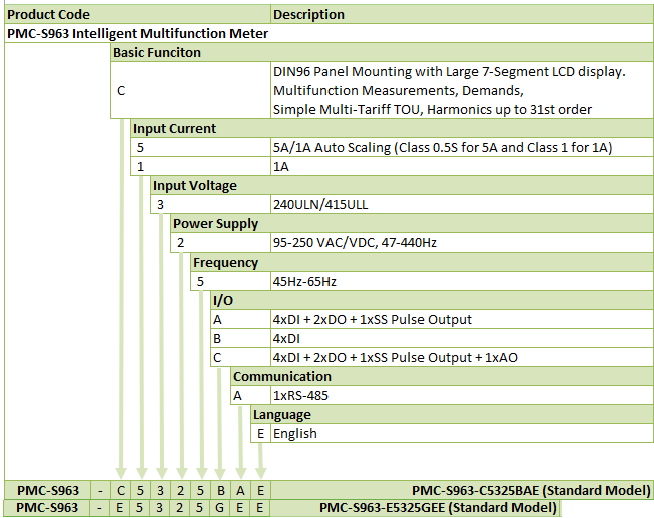Click the 'Input Voltage' section heading
Screen dimensions: 654x518
pos(402,186)
